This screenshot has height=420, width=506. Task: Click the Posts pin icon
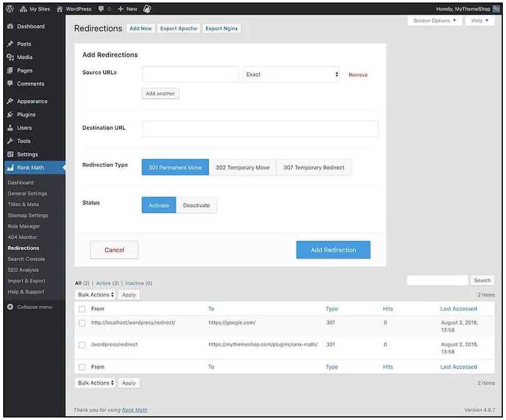pyautogui.click(x=11, y=44)
